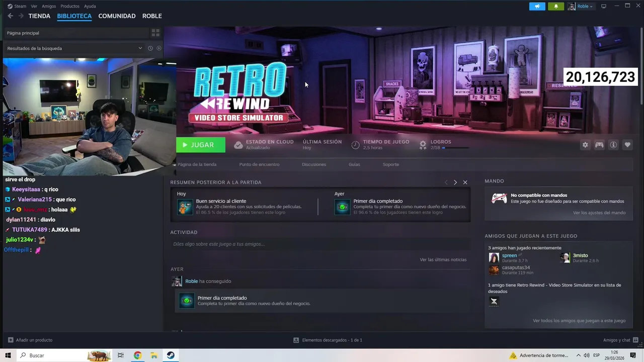Click casaputas34 friend avatar
644x362 pixels.
pos(494,270)
